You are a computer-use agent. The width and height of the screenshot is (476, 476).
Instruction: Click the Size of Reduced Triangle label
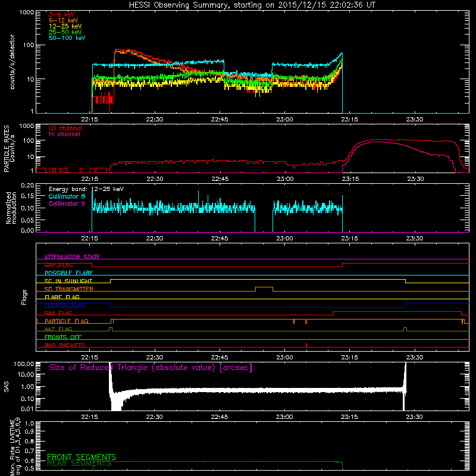151,368
